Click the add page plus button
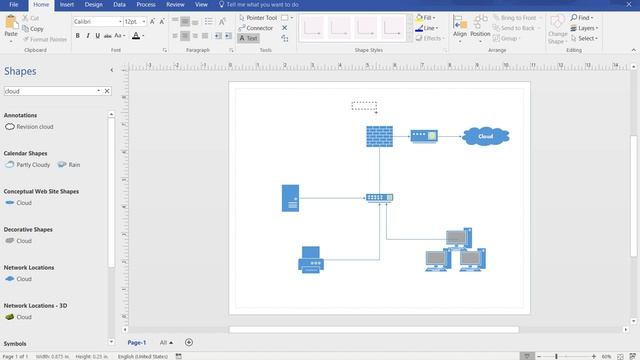 pyautogui.click(x=189, y=342)
